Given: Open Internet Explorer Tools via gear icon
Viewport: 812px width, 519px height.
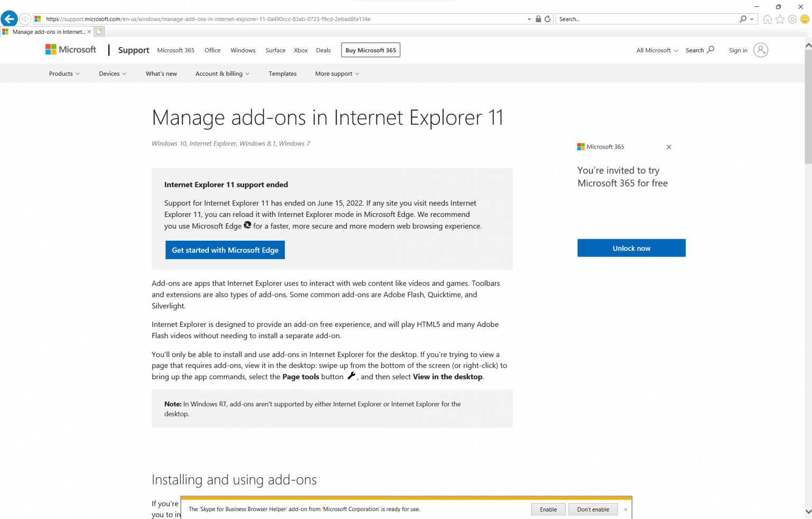Looking at the screenshot, I should click(x=792, y=19).
